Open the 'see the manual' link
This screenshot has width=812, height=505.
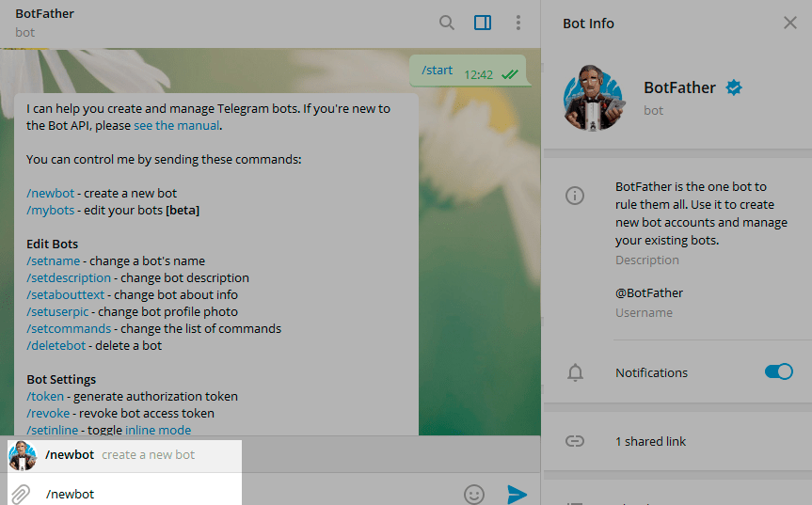[x=176, y=126]
